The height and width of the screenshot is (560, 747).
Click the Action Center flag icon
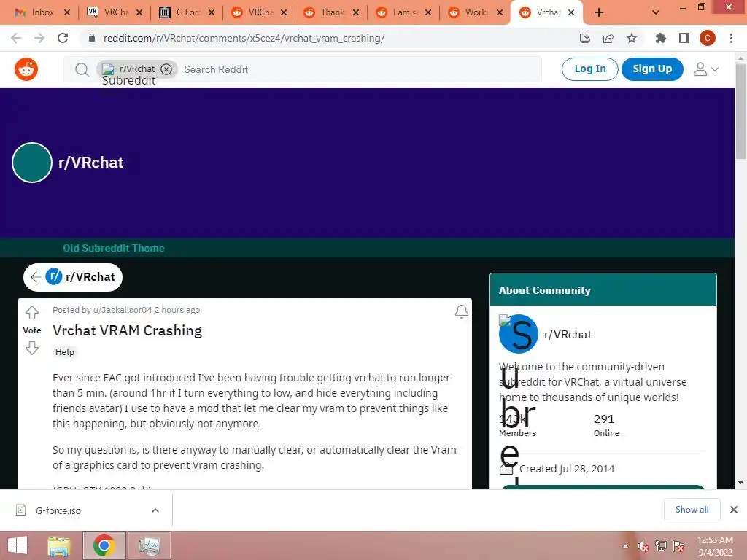[678, 546]
